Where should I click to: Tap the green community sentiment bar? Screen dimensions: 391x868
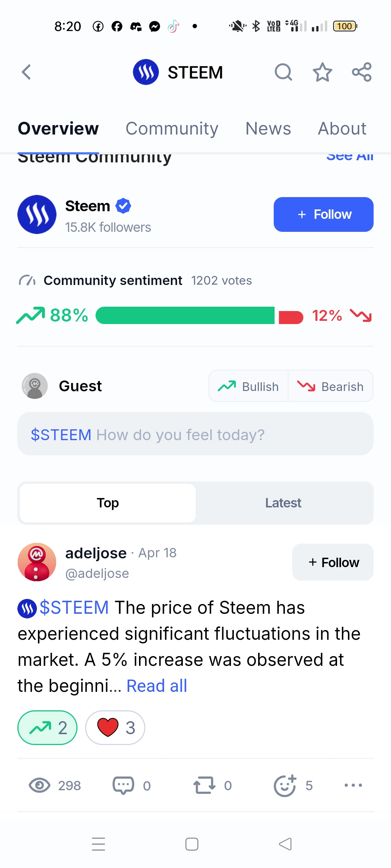click(x=185, y=315)
